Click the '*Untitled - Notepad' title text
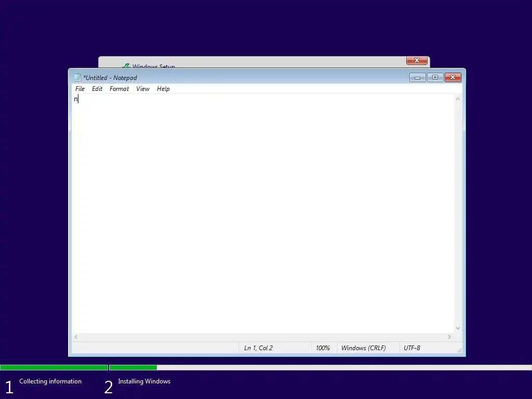 (x=110, y=78)
